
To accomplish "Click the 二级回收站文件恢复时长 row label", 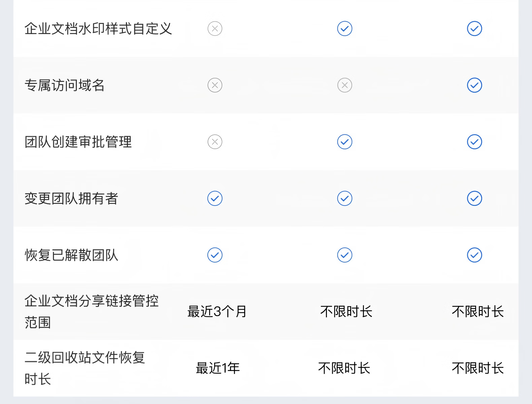I will (x=85, y=368).
